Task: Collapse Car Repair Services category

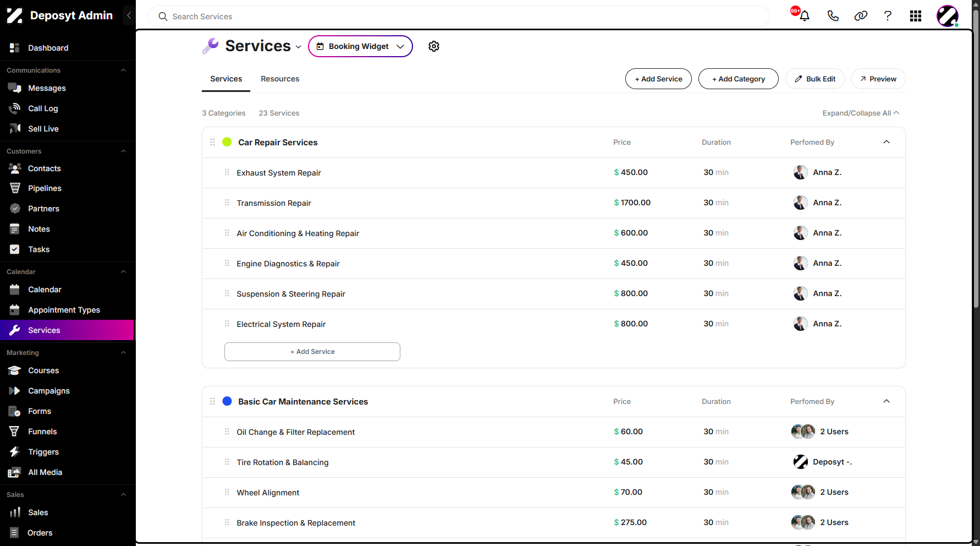Action: point(887,142)
